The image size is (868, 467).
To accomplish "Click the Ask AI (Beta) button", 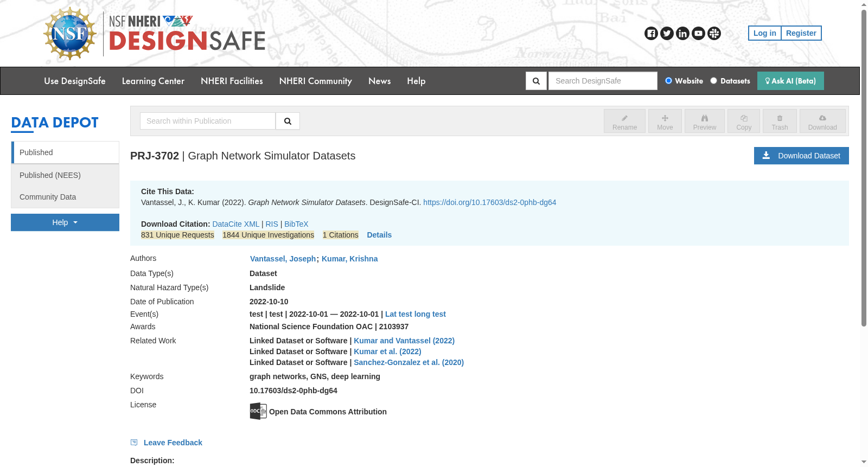I will (x=790, y=81).
